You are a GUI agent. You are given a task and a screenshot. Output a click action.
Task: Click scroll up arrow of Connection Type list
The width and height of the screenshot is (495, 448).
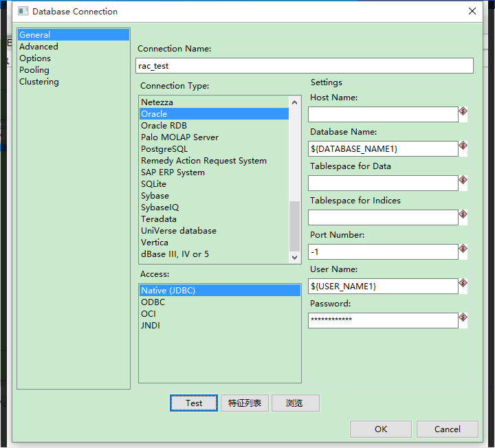(x=294, y=102)
